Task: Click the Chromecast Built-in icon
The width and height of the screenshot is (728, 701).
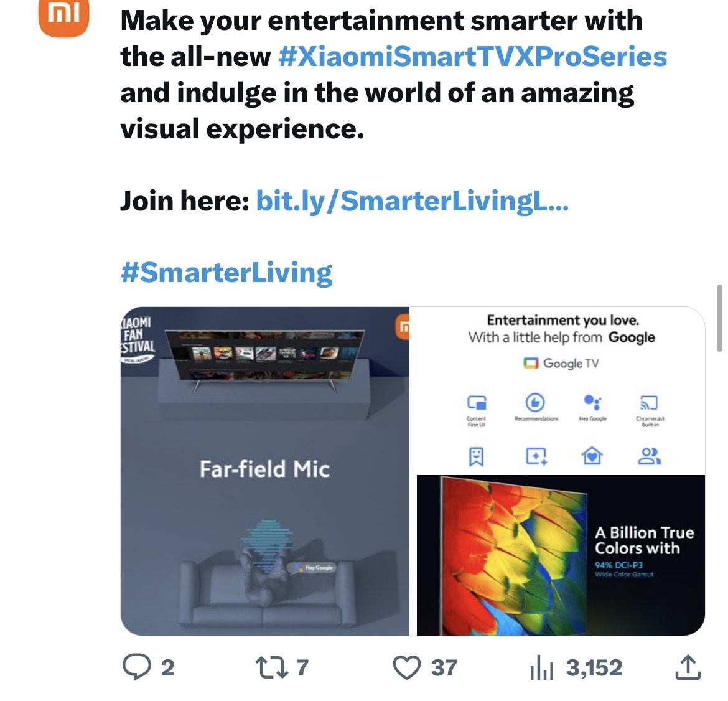Action: tap(650, 403)
